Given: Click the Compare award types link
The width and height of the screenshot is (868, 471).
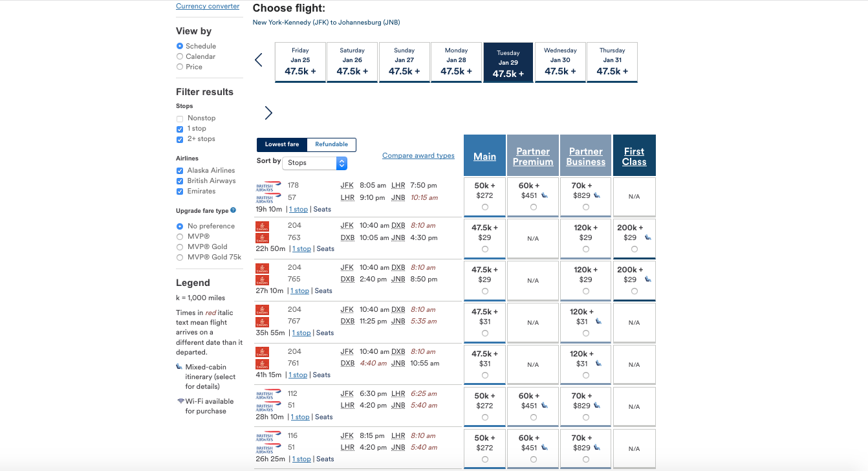Looking at the screenshot, I should 418,156.
